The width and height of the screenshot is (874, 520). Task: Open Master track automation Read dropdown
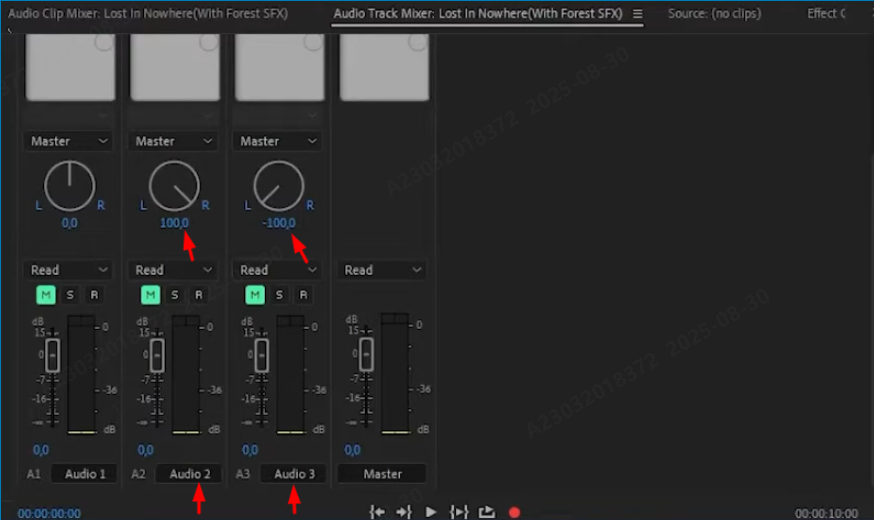pyautogui.click(x=382, y=270)
